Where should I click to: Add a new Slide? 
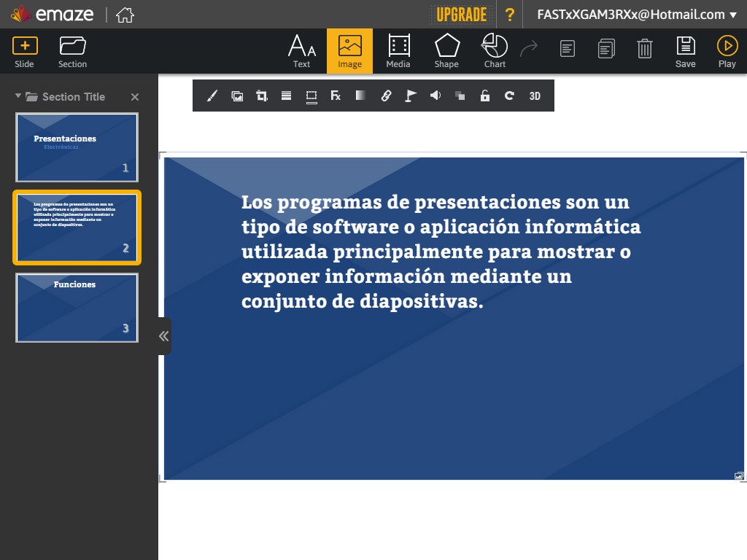coord(24,50)
